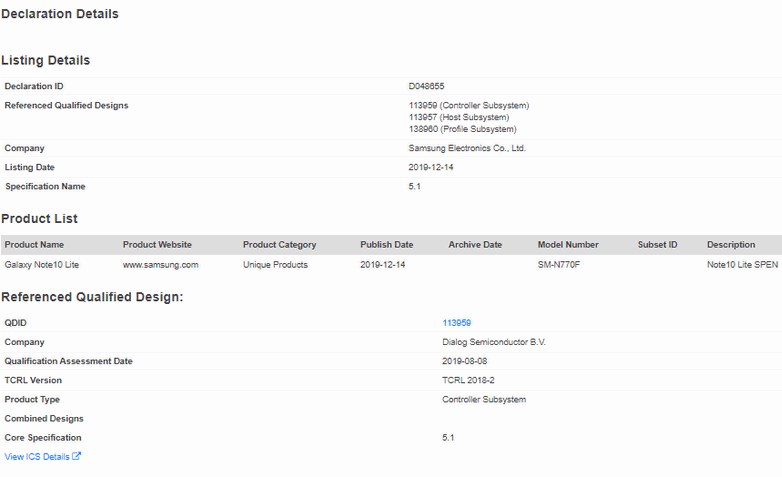Click the Listing Date label
Image resolution: width=782 pixels, height=477 pixels.
pyautogui.click(x=29, y=167)
